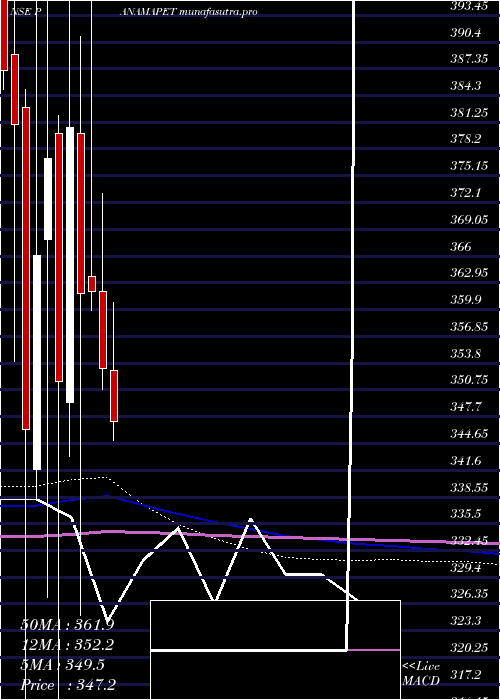Click the 359.9 price axis label
Screen dimensions: 500x700
468,300
